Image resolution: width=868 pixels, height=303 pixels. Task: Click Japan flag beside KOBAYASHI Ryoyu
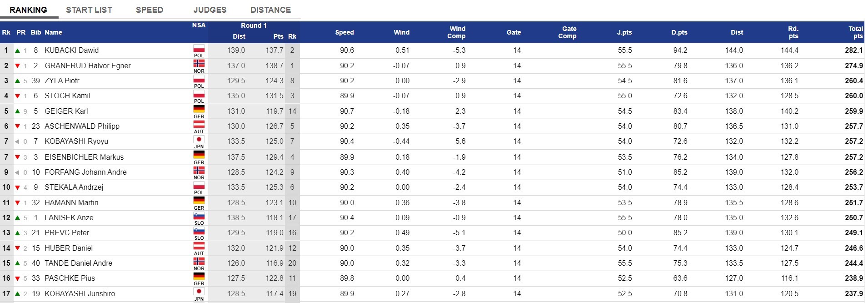pyautogui.click(x=199, y=139)
